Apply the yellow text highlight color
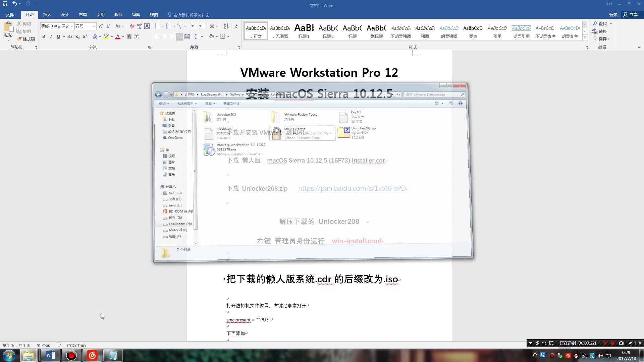644x362 pixels. [x=106, y=37]
